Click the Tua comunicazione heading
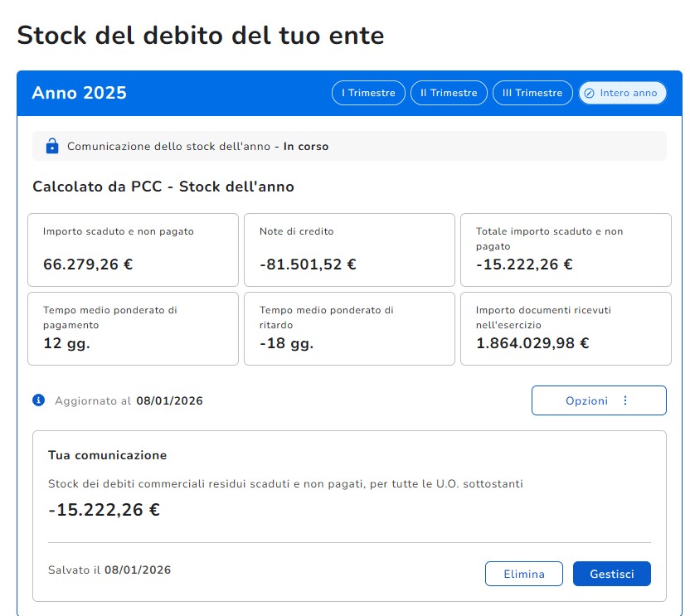 pos(108,455)
